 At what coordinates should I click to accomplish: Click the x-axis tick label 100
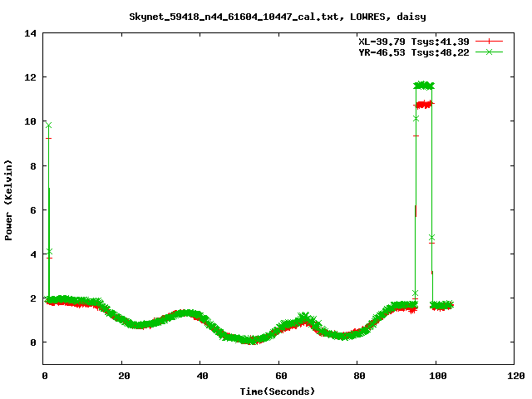(x=438, y=376)
